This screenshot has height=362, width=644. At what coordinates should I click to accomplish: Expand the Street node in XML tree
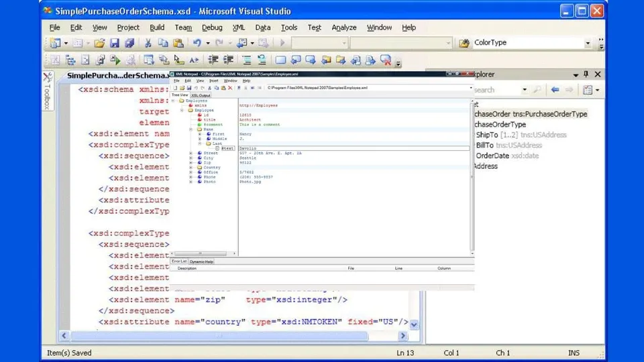click(191, 153)
